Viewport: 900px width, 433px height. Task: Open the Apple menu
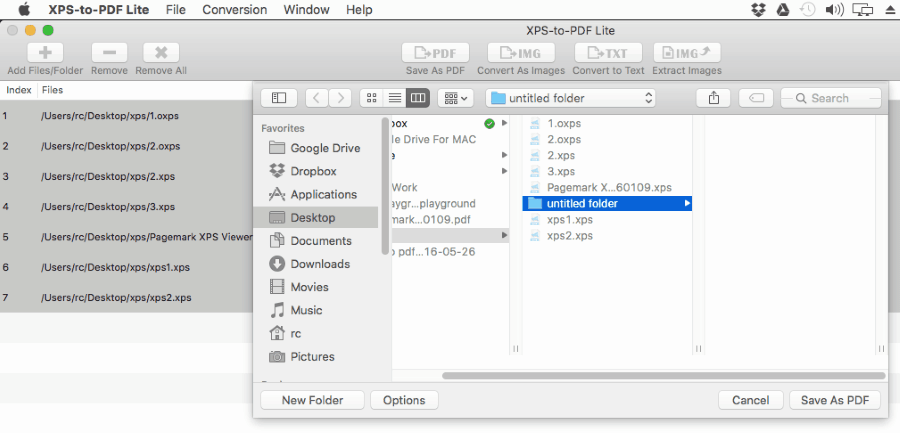click(24, 10)
